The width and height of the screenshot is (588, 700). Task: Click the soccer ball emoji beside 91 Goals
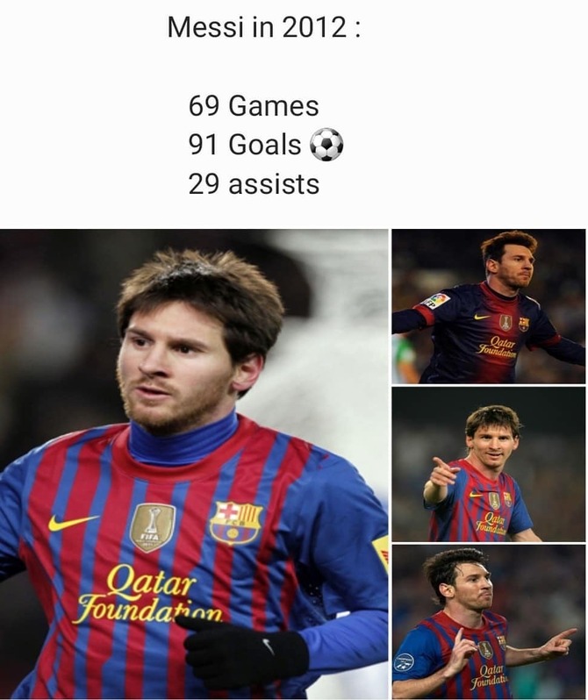click(x=326, y=145)
